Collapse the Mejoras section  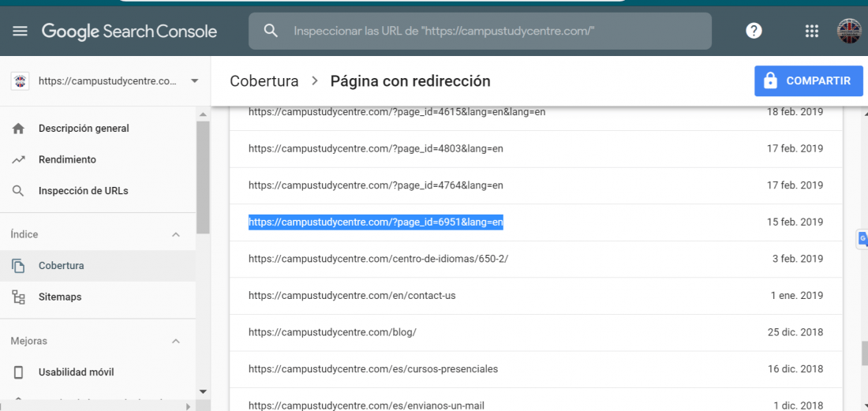[x=176, y=342]
